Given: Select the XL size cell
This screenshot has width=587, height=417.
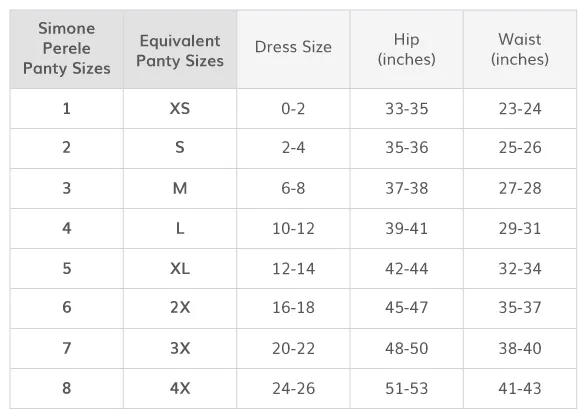Looking at the screenshot, I should pos(180,268).
